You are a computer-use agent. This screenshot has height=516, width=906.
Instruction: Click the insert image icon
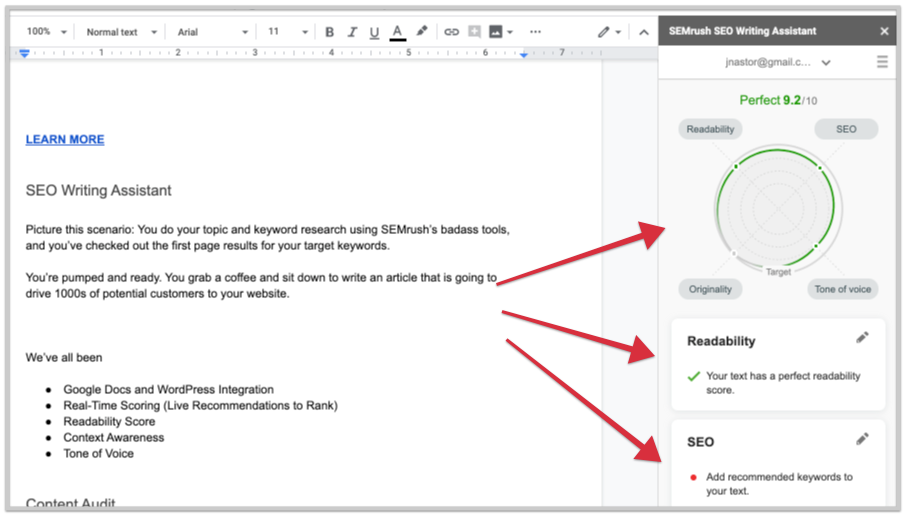pyautogui.click(x=495, y=32)
